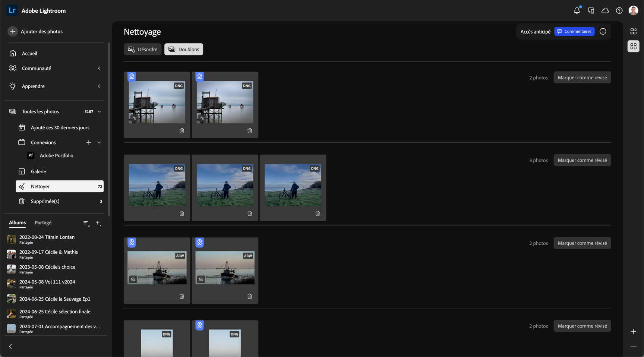Delete first boat ARW photo via trash icon
The width and height of the screenshot is (644, 357).
[181, 296]
